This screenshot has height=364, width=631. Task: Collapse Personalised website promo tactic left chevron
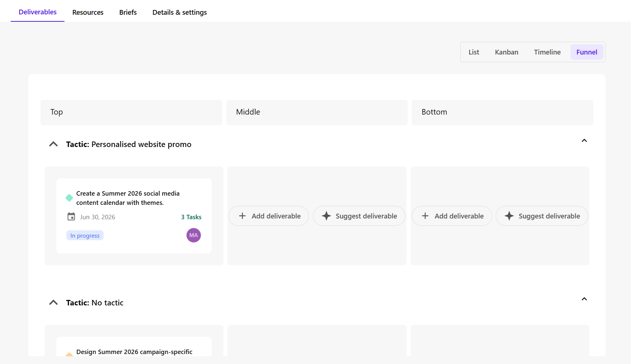tap(53, 144)
